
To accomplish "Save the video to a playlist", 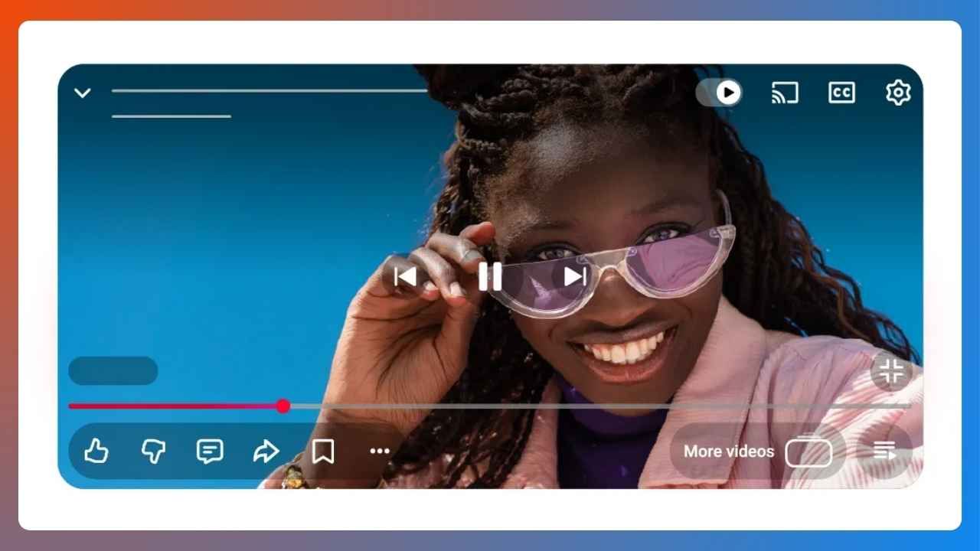I will coord(323,452).
